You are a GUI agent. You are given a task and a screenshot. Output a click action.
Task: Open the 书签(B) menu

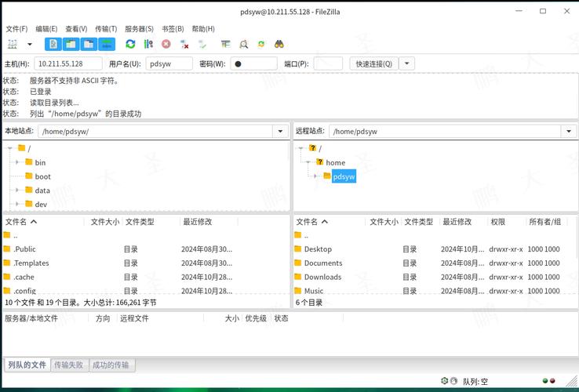click(173, 29)
